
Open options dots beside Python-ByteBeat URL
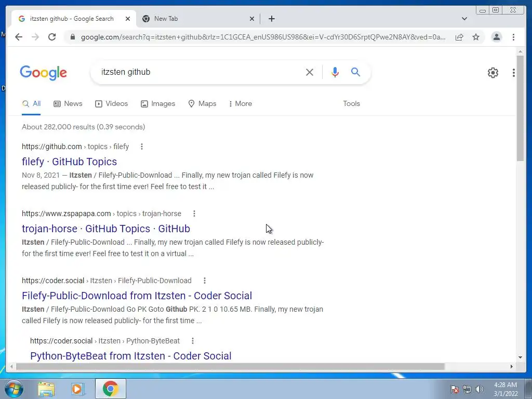[192, 341]
